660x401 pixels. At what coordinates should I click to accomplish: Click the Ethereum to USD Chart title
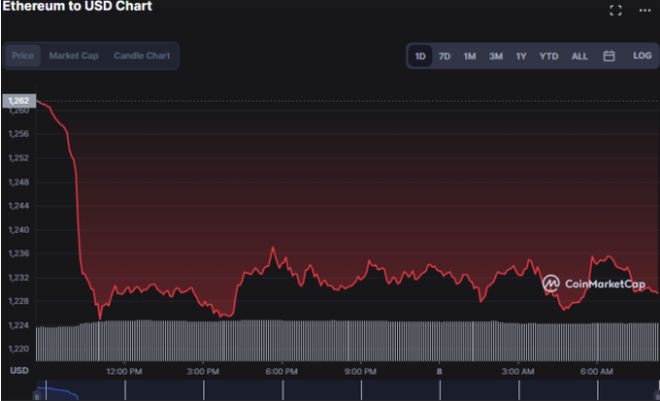pyautogui.click(x=78, y=7)
